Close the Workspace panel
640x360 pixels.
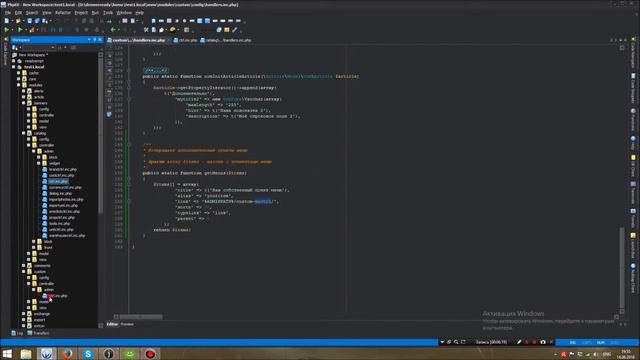coord(100,40)
